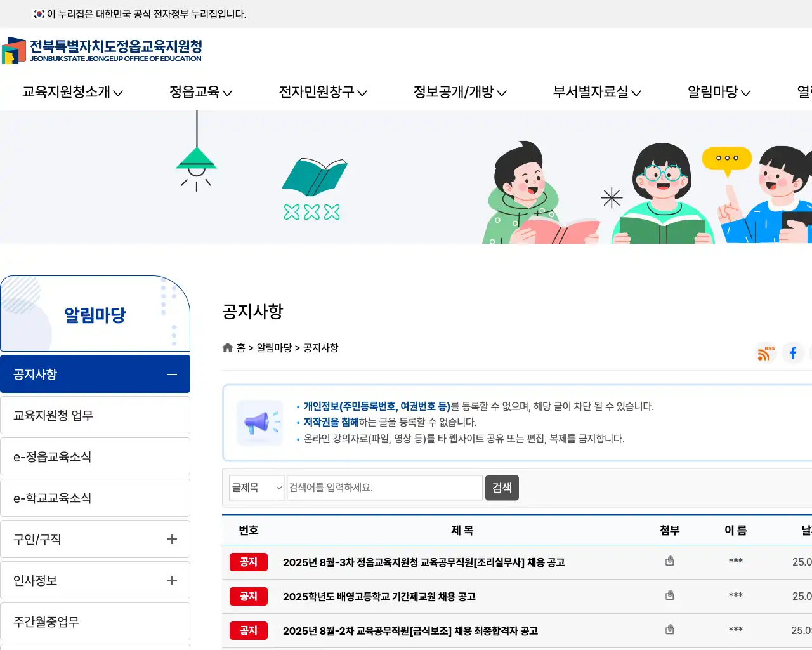
Task: Click the megaphone icon in the notice box
Action: point(259,422)
